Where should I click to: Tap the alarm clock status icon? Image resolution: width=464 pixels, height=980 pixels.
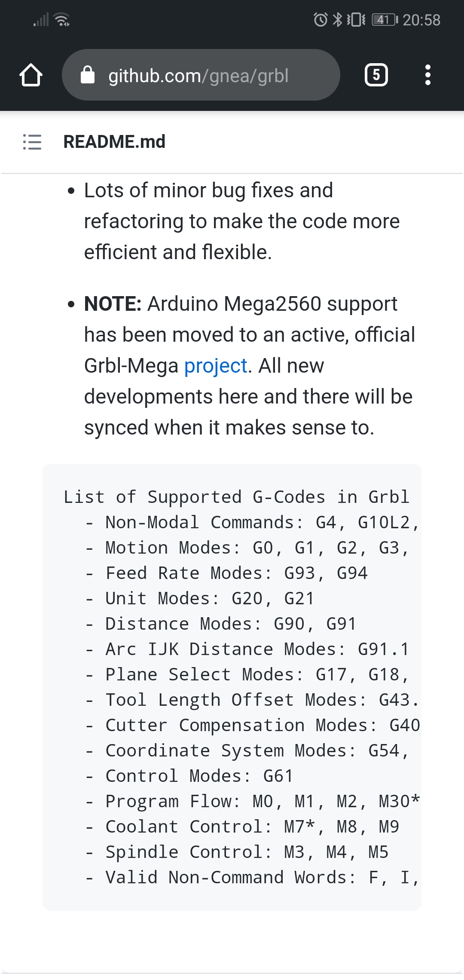pos(321,20)
